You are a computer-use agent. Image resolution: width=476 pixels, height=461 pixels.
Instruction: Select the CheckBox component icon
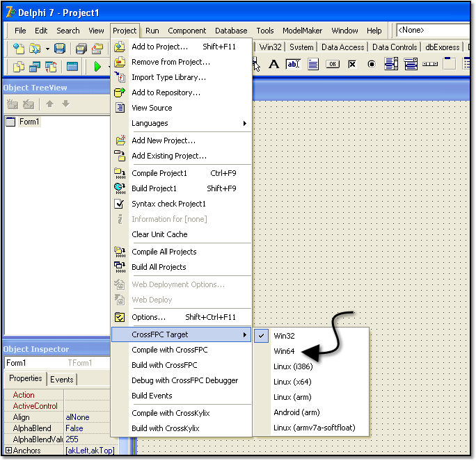click(x=352, y=64)
